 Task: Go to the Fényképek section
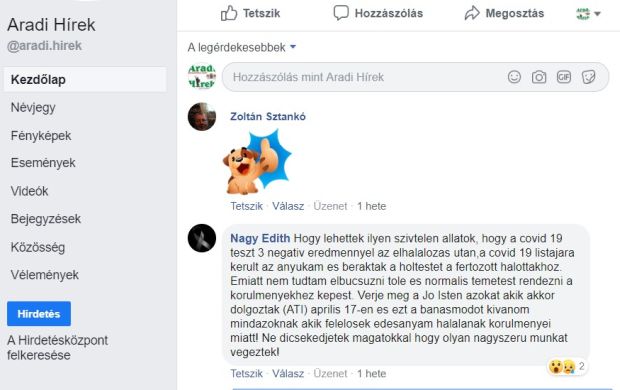coord(41,136)
